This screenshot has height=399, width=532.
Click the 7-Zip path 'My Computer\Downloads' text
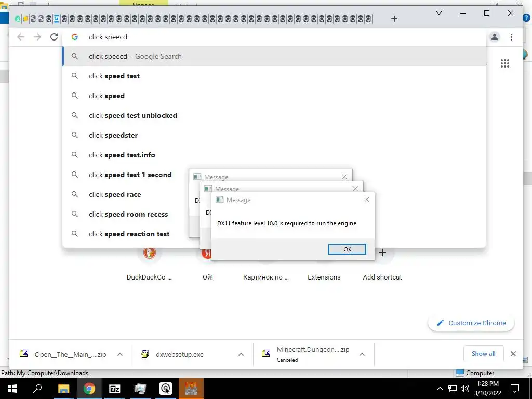point(52,373)
